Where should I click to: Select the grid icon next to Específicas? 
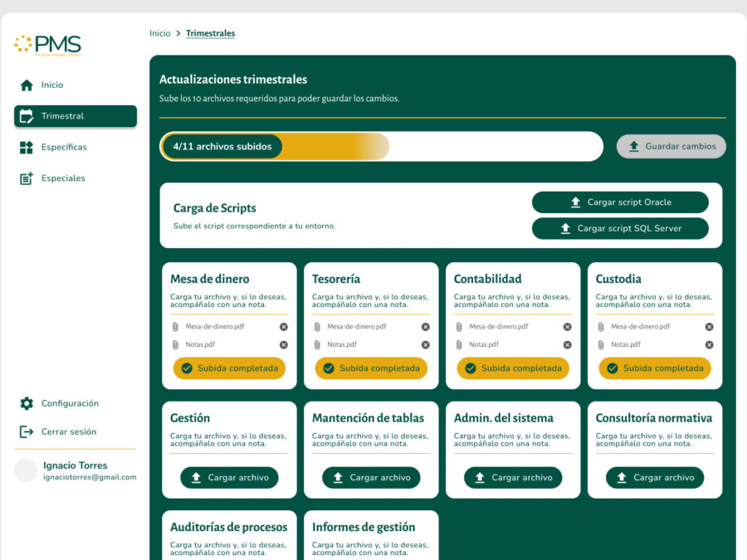(27, 147)
